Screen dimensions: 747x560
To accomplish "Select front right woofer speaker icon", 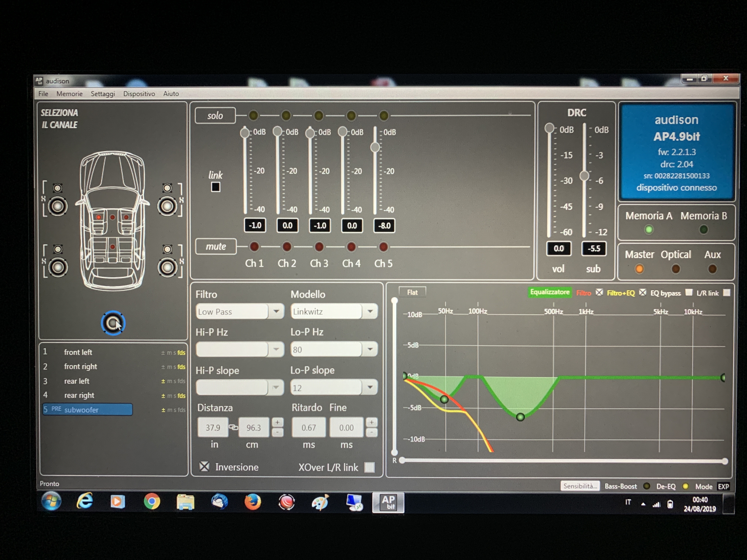I will click(167, 206).
